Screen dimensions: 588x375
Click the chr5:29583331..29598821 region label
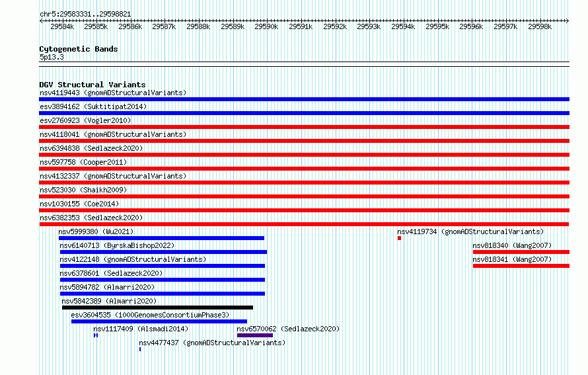coord(85,14)
